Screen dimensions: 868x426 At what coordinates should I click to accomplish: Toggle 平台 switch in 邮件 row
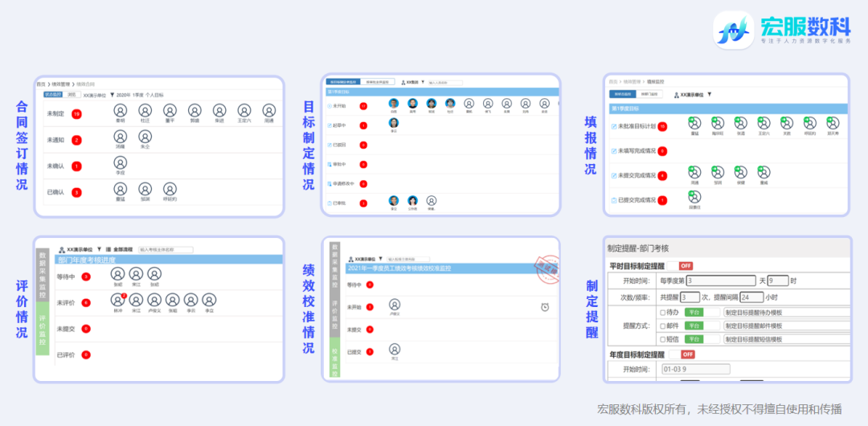[702, 326]
